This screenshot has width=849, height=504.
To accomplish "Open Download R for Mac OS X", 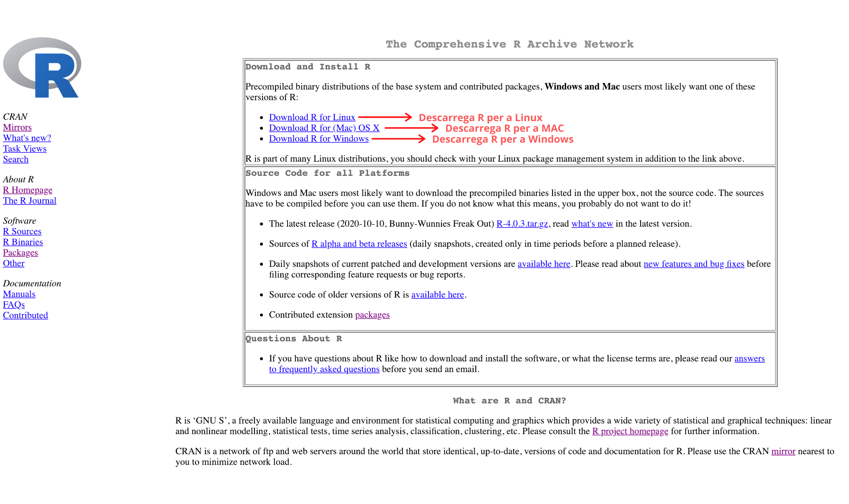I will pyautogui.click(x=325, y=127).
